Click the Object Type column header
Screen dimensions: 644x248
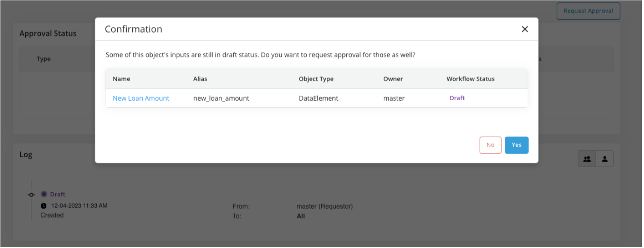(316, 79)
